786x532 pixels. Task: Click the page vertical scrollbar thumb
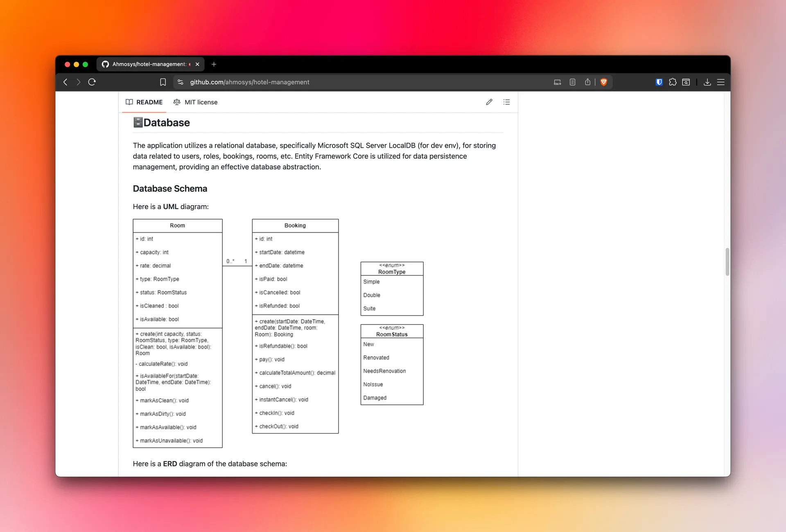(727, 261)
